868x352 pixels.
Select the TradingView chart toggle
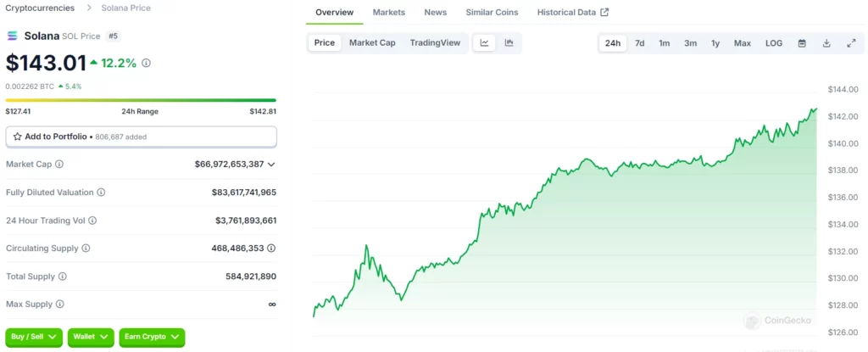(x=435, y=42)
